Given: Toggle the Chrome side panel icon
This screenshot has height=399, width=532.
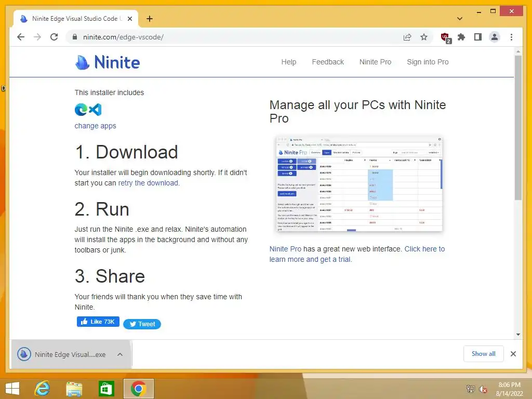Looking at the screenshot, I should click(x=478, y=37).
